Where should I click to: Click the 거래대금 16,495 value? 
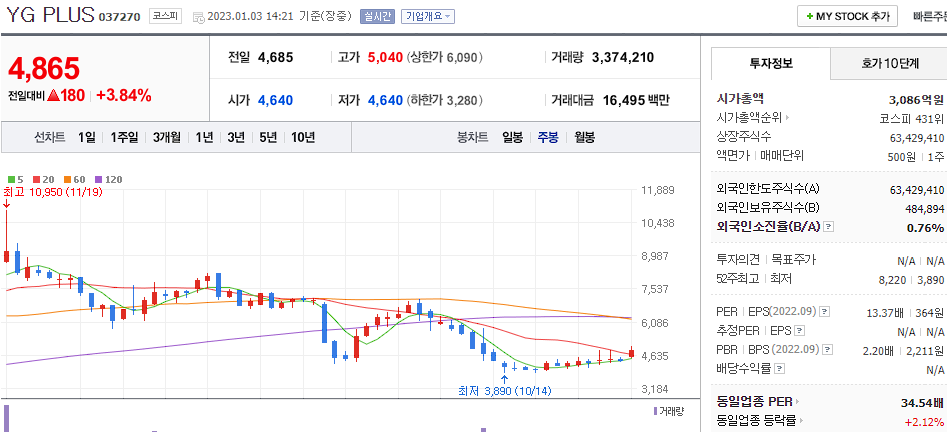click(624, 100)
